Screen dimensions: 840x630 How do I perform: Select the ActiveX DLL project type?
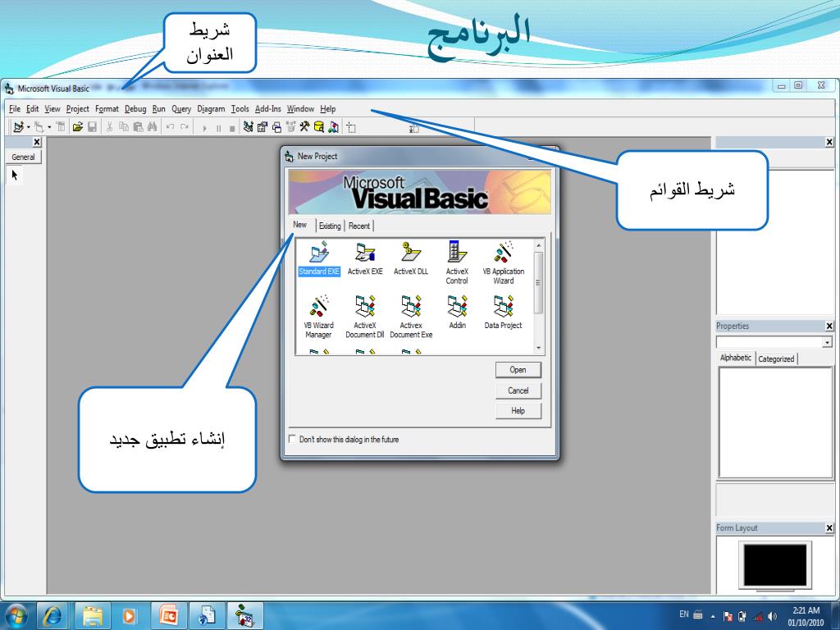(411, 258)
